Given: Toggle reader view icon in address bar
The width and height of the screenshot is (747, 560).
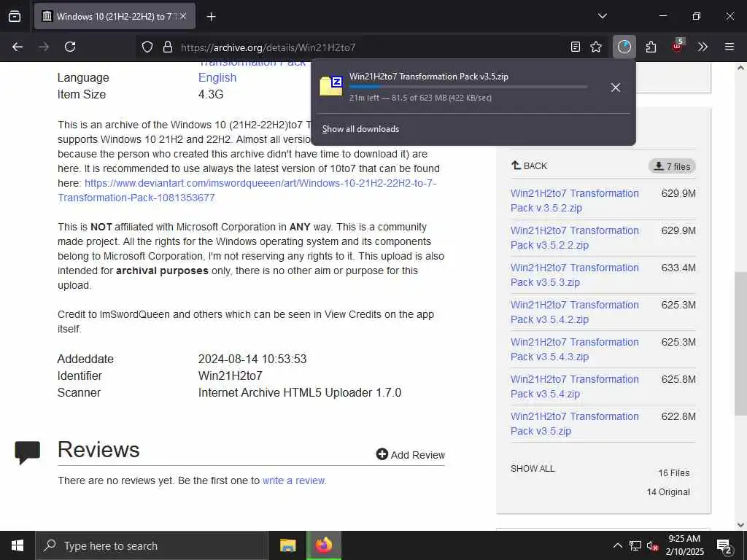Looking at the screenshot, I should click(x=576, y=47).
